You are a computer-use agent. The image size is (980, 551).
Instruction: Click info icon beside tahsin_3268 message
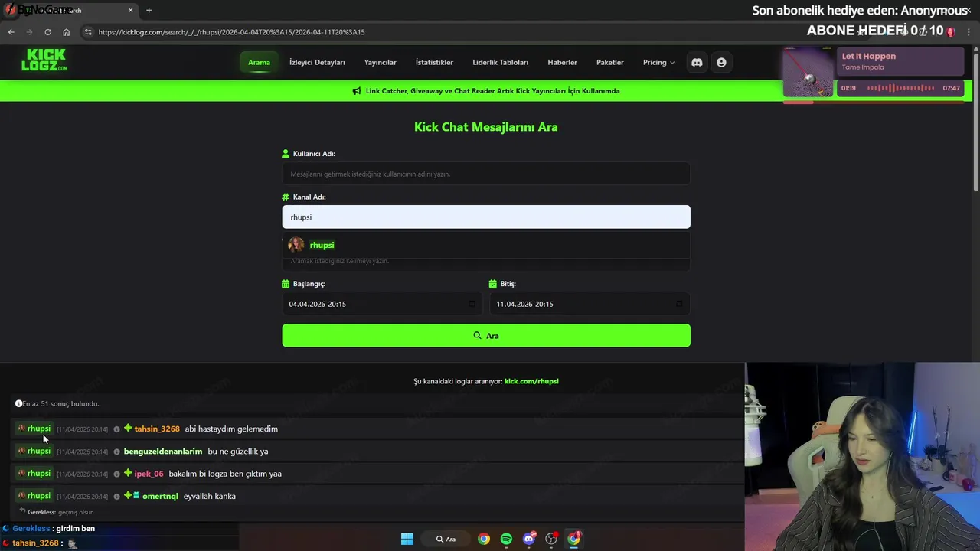pyautogui.click(x=116, y=429)
